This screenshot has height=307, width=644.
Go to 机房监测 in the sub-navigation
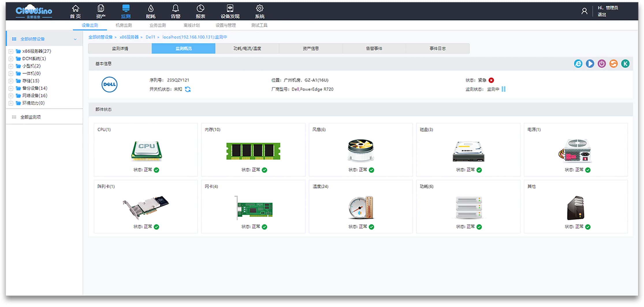(x=124, y=25)
